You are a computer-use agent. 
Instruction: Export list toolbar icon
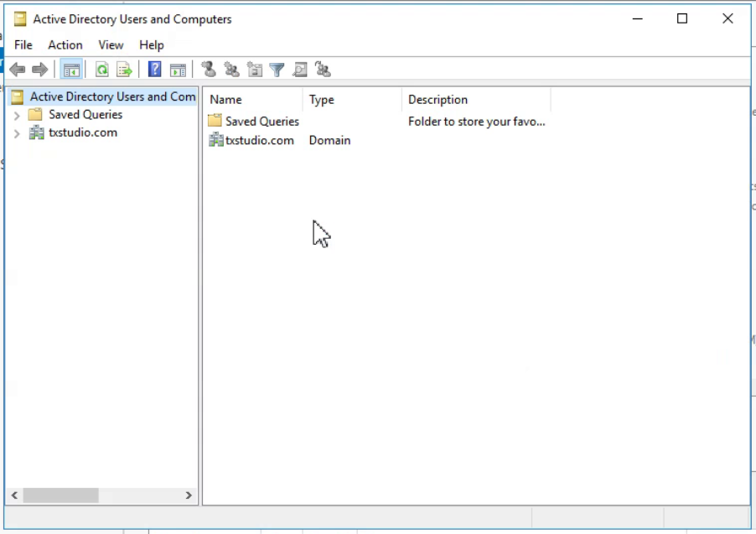coord(124,70)
